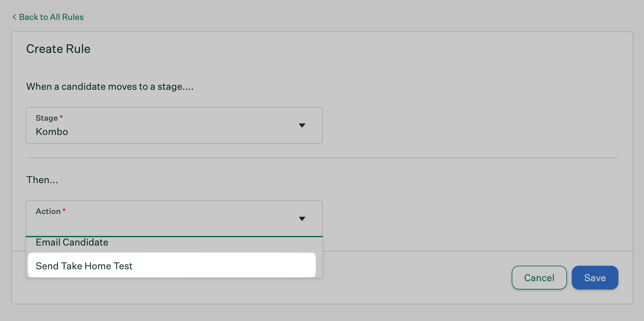Viewport: 644px width, 321px height.
Task: Click the back chevron icon
Action: pyautogui.click(x=14, y=17)
